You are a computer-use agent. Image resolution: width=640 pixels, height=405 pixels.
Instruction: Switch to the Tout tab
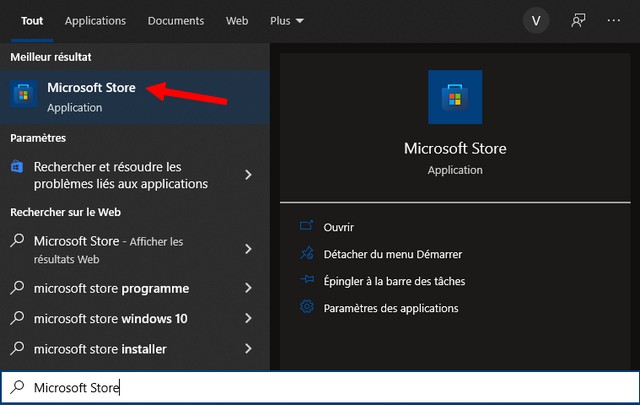(32, 21)
